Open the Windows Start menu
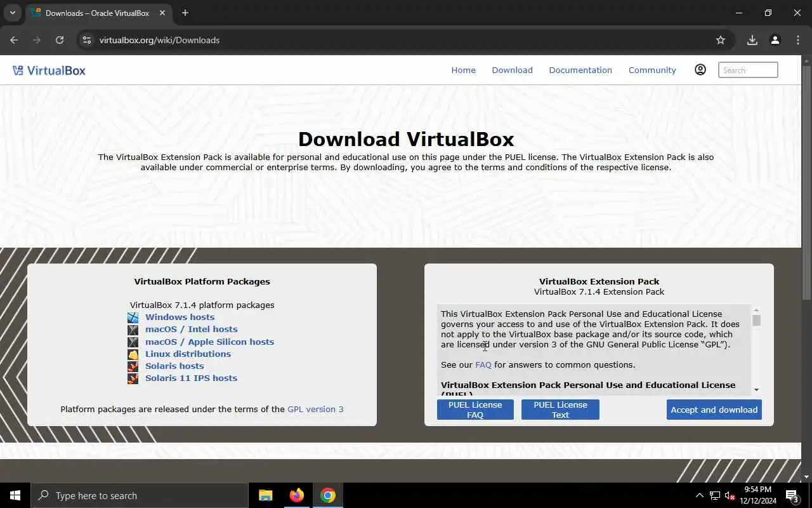This screenshot has height=508, width=812. point(15,495)
